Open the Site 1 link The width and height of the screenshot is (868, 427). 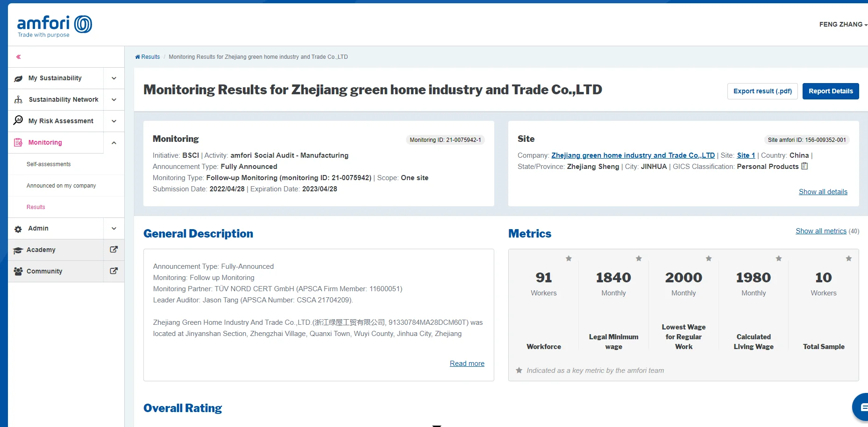point(746,155)
